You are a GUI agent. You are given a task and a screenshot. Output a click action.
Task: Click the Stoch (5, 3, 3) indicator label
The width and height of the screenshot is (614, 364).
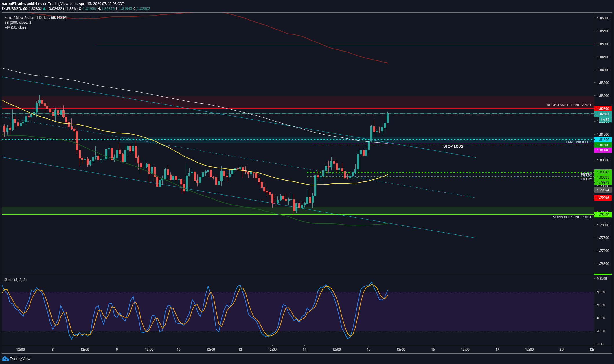tap(15, 280)
